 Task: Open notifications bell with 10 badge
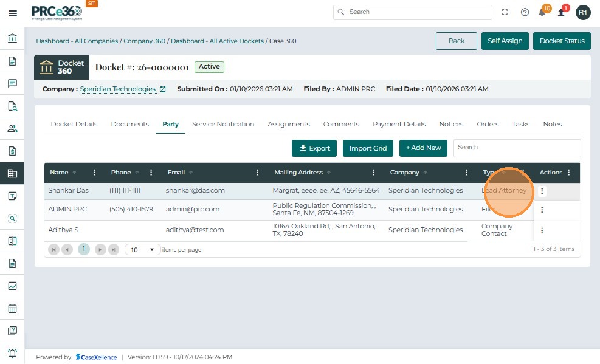click(x=542, y=12)
